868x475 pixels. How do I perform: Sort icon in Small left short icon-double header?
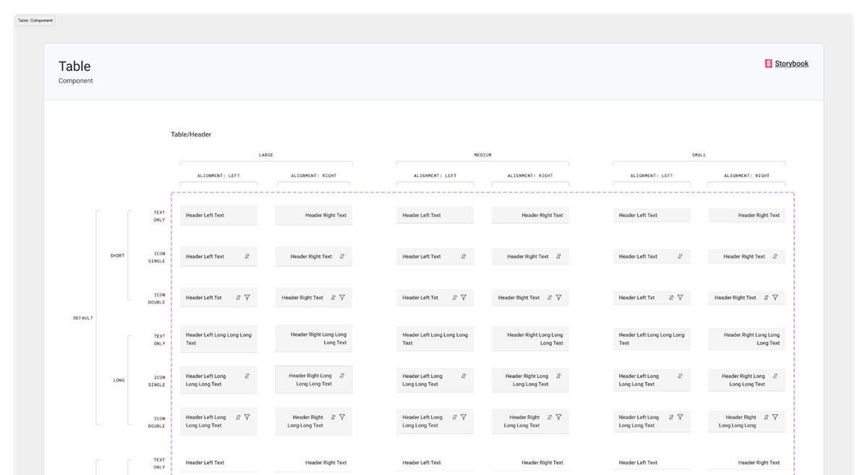[671, 297]
